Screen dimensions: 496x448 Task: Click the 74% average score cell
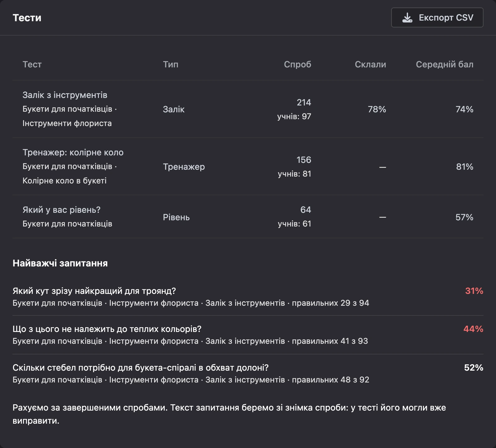pyautogui.click(x=464, y=109)
